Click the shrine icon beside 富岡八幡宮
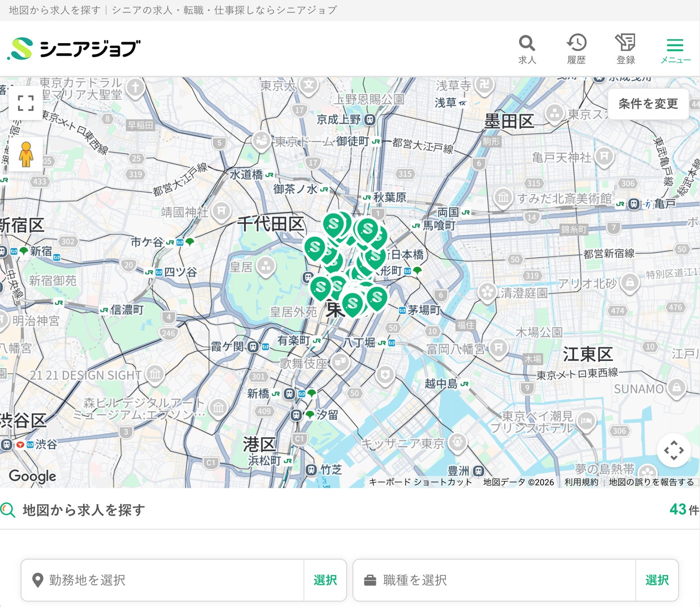The width and height of the screenshot is (700, 607). (498, 348)
